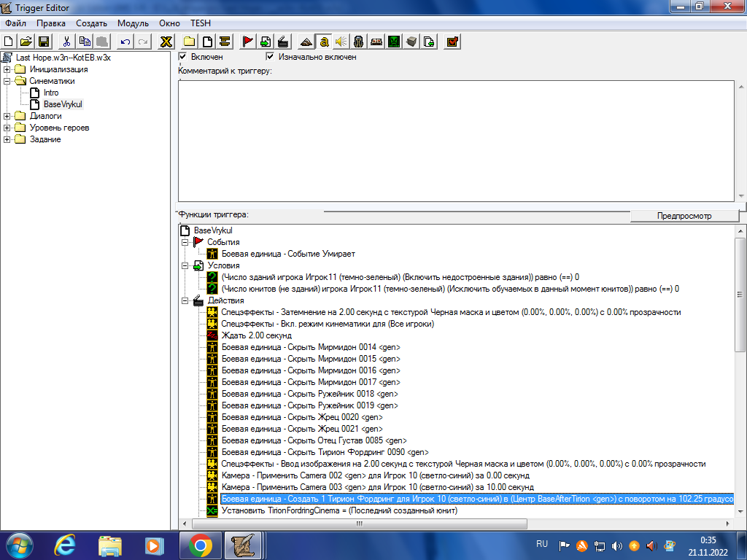Open the Object Editor helmet icon
The image size is (747, 560).
coord(359,42)
